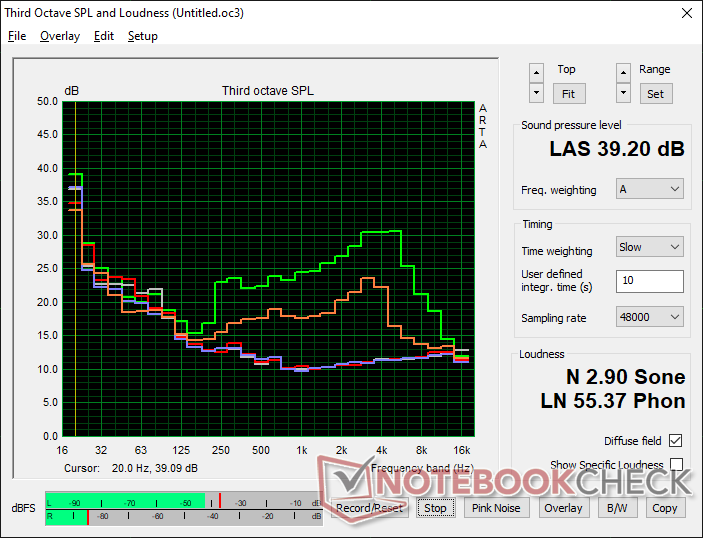Click the Range down arrow
This screenshot has width=703, height=538.
[623, 93]
